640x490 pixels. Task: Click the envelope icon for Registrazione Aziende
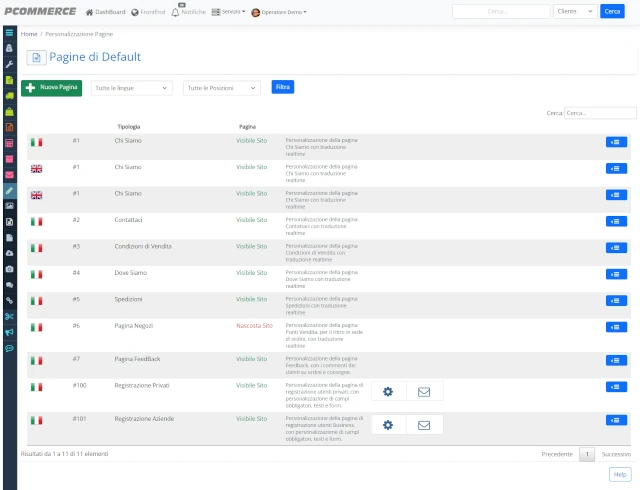(x=424, y=425)
